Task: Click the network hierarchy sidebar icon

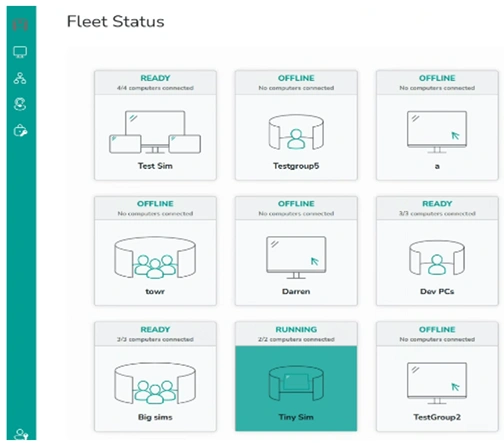Action: 20,78
